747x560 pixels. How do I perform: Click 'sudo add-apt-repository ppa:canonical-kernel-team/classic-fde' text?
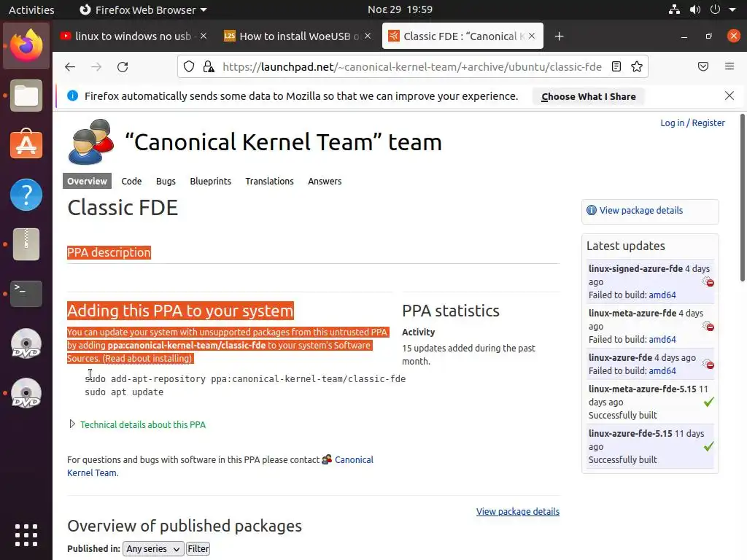coord(245,378)
